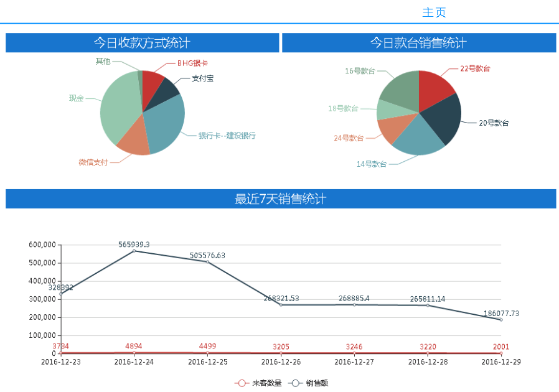Click the sales value label 328392

click(60, 287)
